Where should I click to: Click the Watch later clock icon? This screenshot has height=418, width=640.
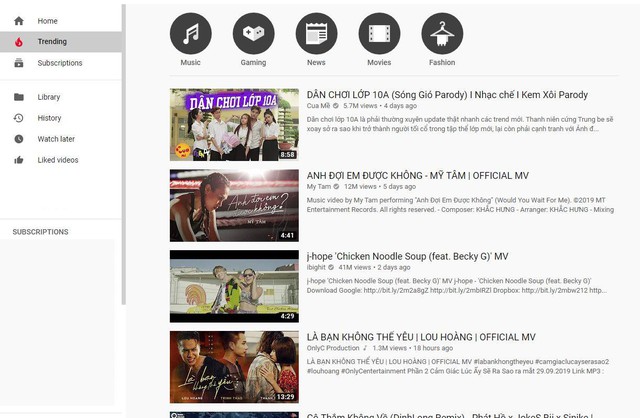(x=19, y=139)
